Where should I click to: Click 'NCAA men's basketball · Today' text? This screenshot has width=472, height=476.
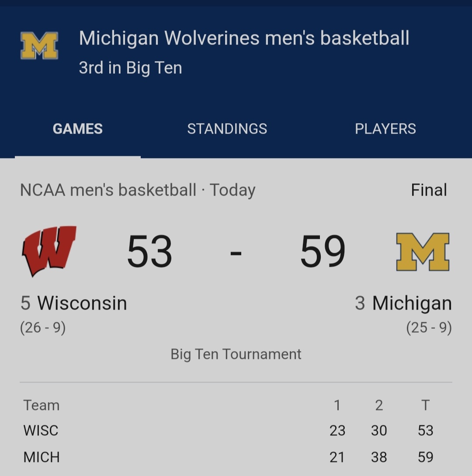coord(138,190)
